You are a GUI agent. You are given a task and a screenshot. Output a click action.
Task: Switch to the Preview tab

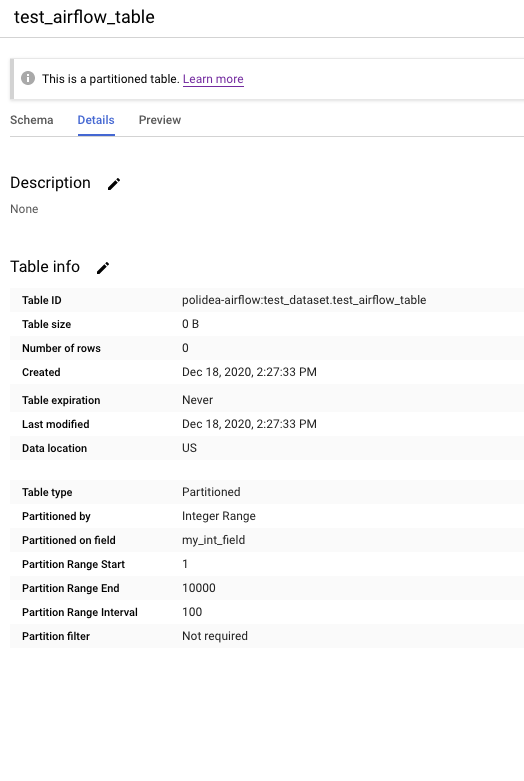click(160, 120)
